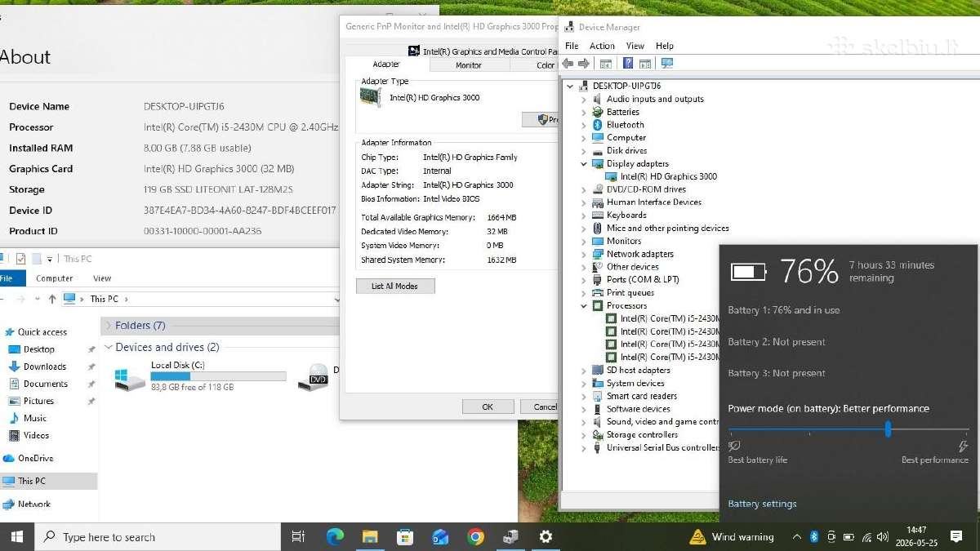
Task: Collapse the Folders (7) section in This PC
Action: click(x=107, y=325)
